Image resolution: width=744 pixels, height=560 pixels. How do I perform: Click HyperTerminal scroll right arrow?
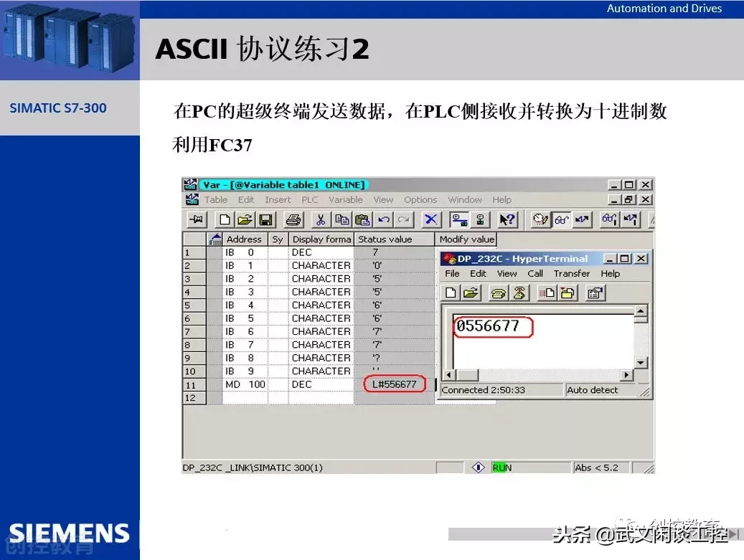coord(627,374)
